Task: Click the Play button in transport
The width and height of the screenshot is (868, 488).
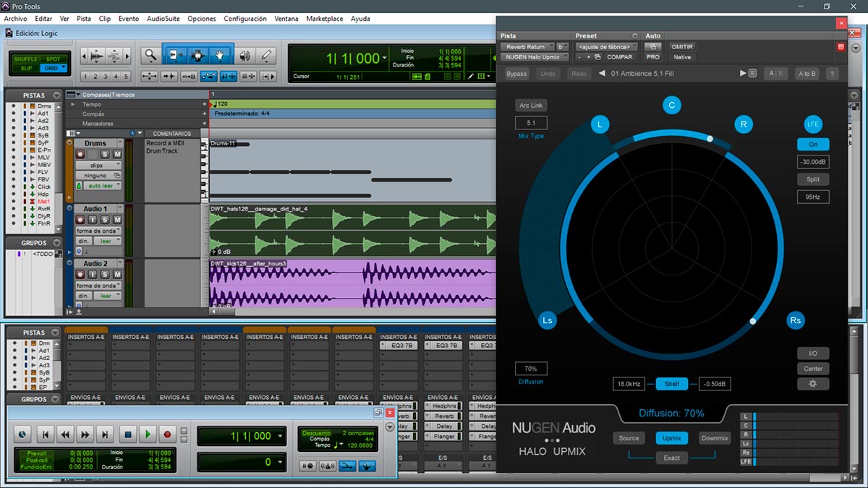Action: [x=148, y=435]
